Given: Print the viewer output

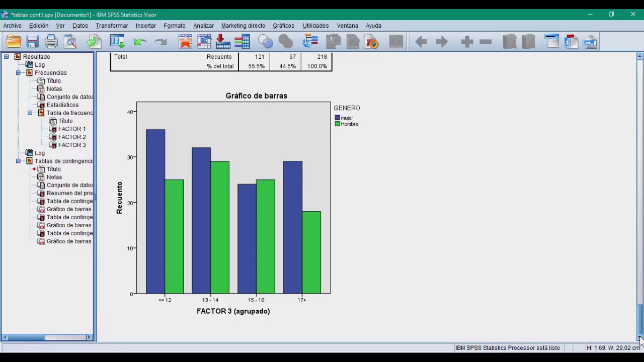Looking at the screenshot, I should click(x=51, y=41).
